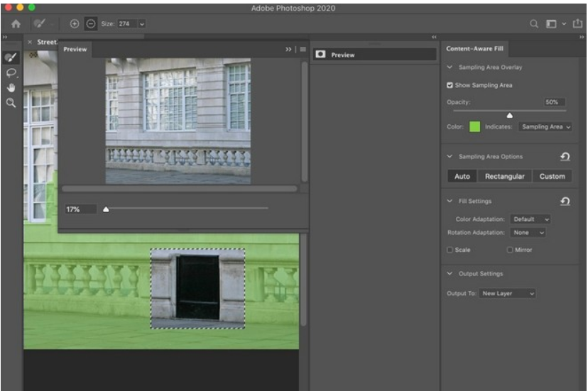Choose the Custom sampling area button
The height and width of the screenshot is (391, 588).
552,176
